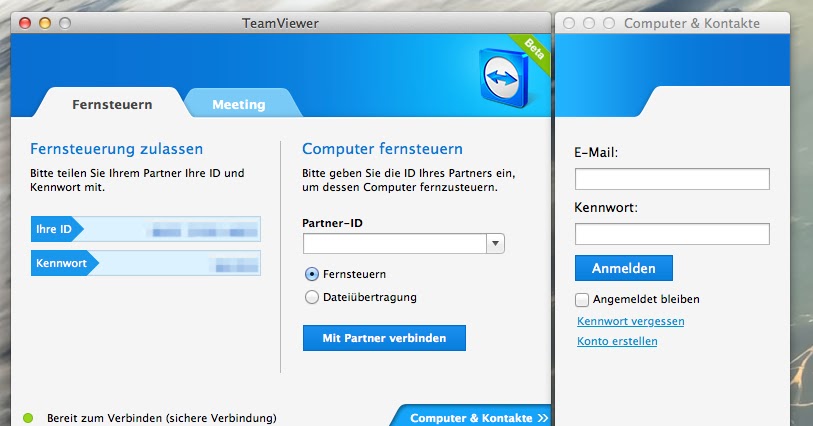Click the Beta ribbon badge
Viewport: 813px width, 426px height.
point(533,50)
